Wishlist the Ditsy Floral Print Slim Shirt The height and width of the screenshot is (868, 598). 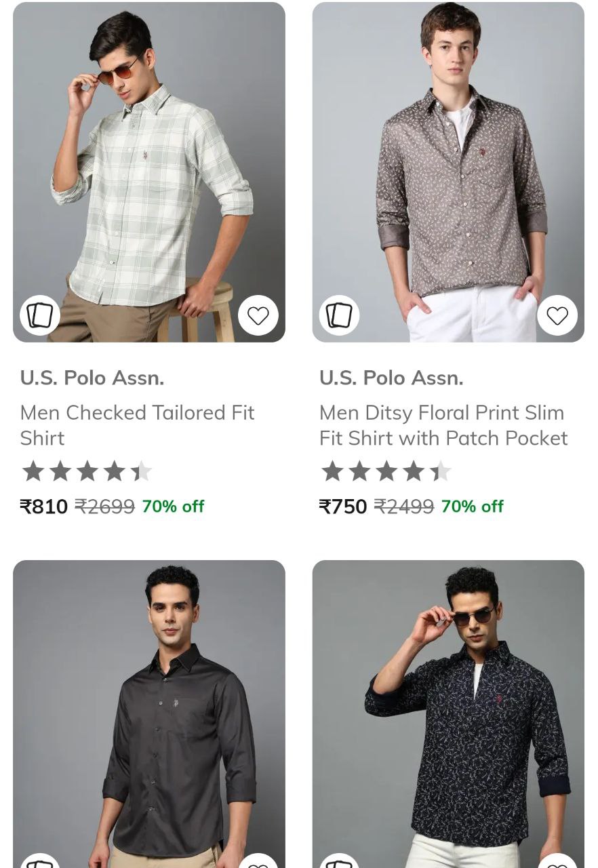[x=557, y=315]
